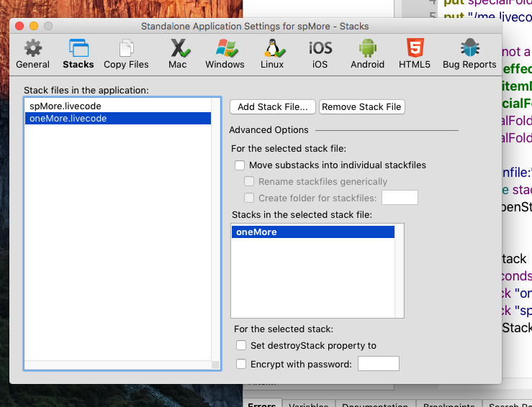This screenshot has height=407, width=532.
Task: Click the Remove Stack File button
Action: click(361, 107)
